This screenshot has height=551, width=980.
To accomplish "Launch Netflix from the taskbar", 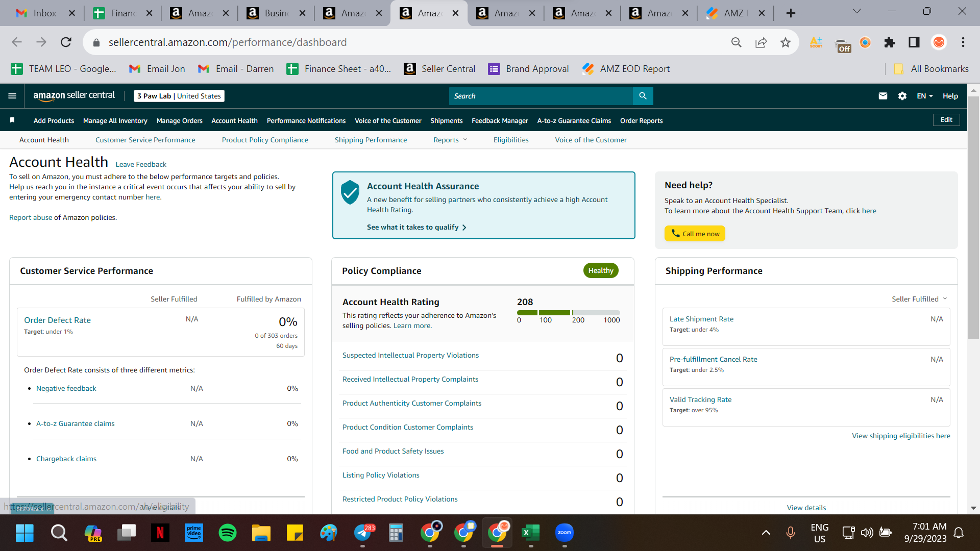I will [160, 533].
